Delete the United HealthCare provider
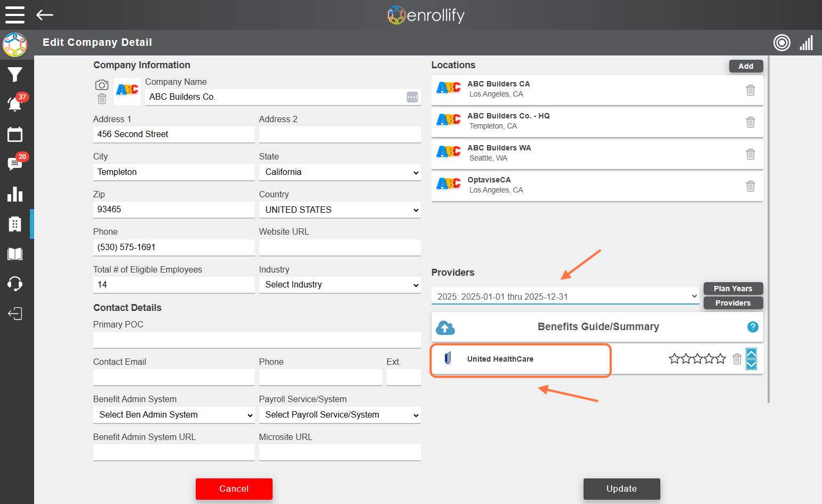Image resolution: width=822 pixels, height=504 pixels. (x=737, y=359)
